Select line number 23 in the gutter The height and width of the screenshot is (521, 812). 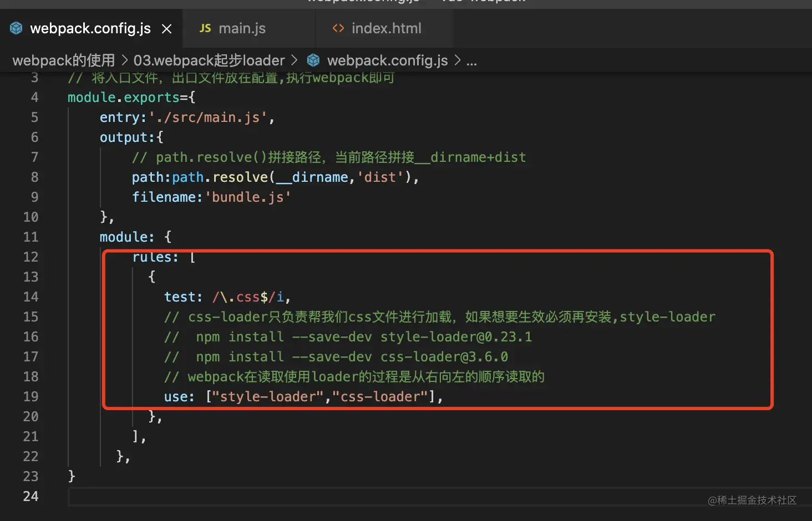[31, 477]
